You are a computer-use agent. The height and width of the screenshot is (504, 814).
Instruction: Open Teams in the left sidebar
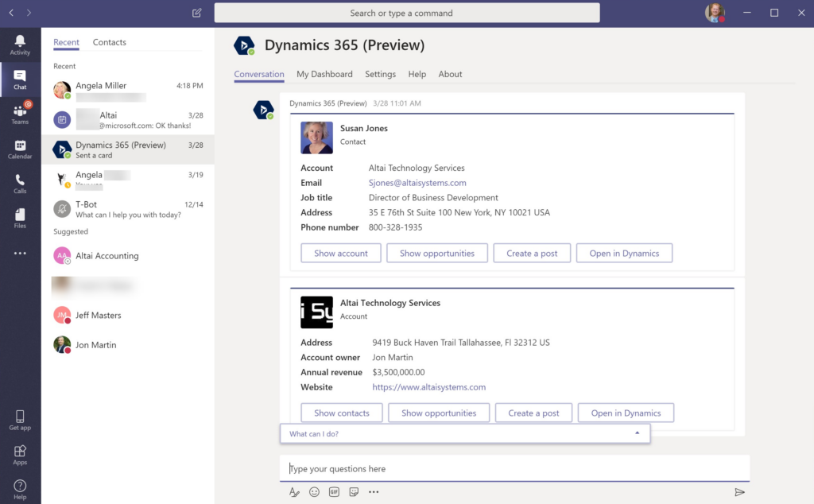tap(20, 114)
